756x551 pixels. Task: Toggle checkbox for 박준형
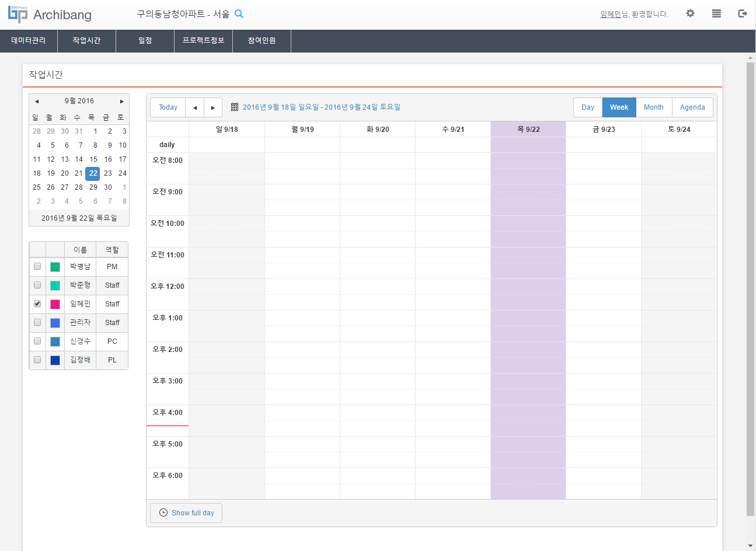[x=37, y=285]
